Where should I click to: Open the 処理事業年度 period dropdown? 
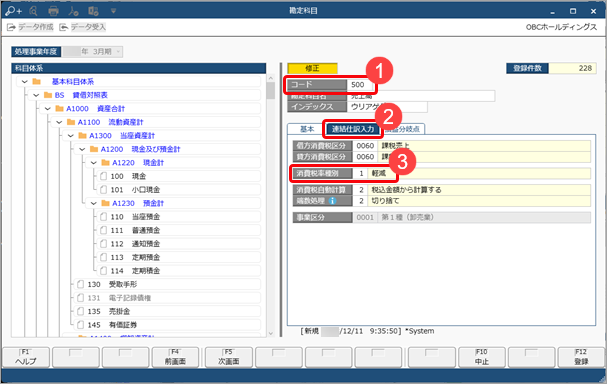(x=118, y=51)
